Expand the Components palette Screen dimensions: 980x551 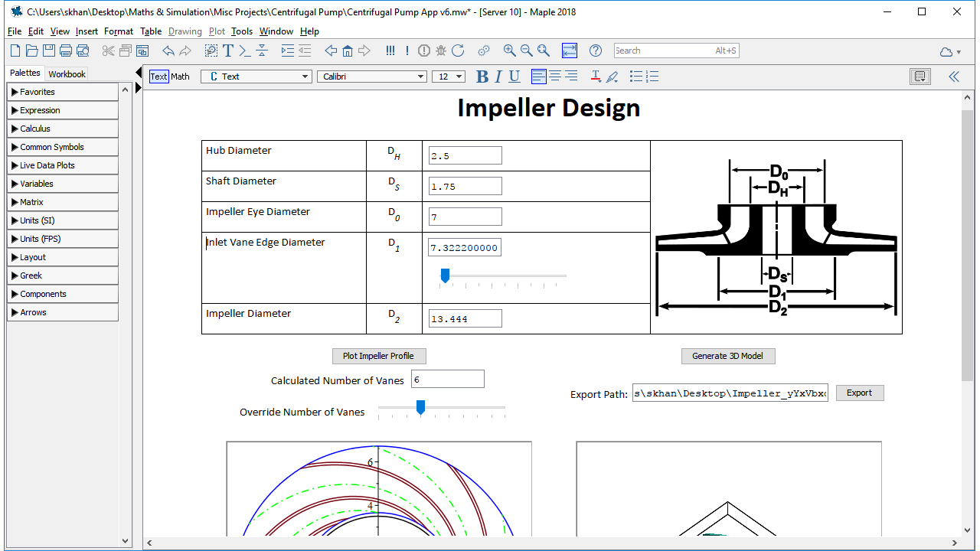pyautogui.click(x=63, y=294)
